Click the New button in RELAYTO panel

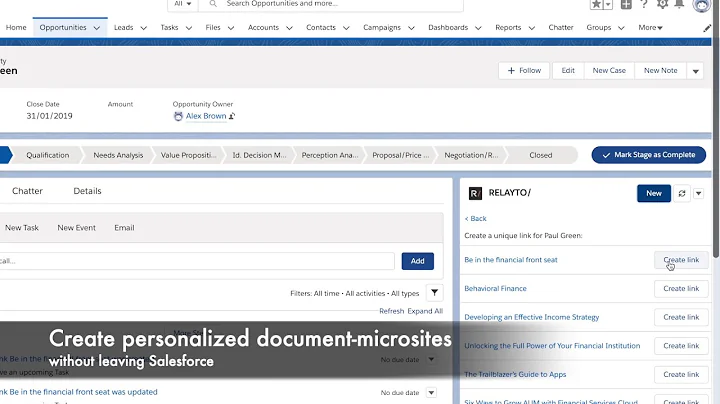[x=654, y=193]
